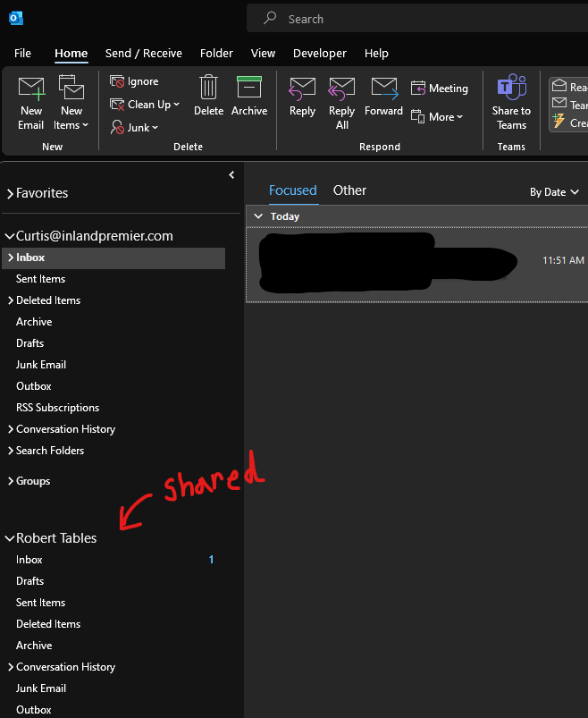This screenshot has width=588, height=718.
Task: Click the Meeting reply icon
Action: (x=418, y=88)
